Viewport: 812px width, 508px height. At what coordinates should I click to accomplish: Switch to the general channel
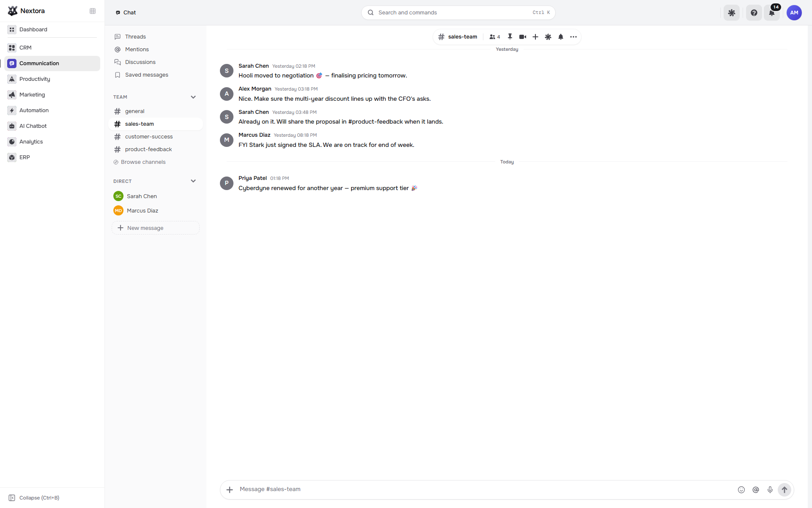coord(156,111)
